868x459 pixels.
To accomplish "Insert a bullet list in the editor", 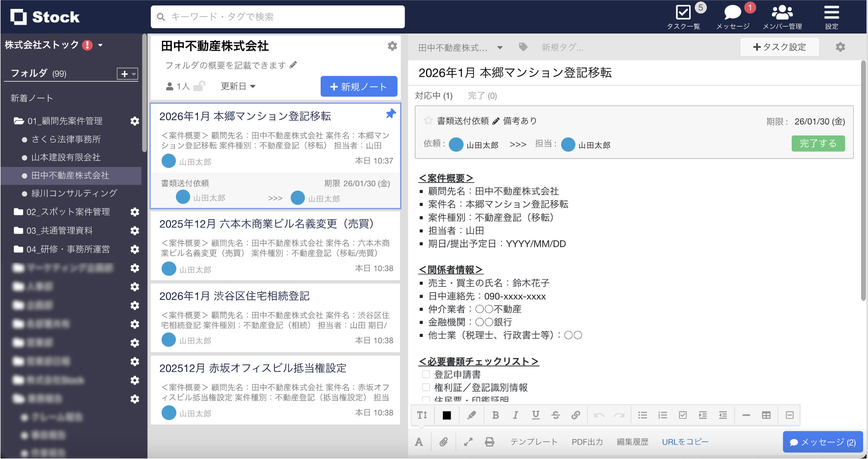I will point(642,415).
